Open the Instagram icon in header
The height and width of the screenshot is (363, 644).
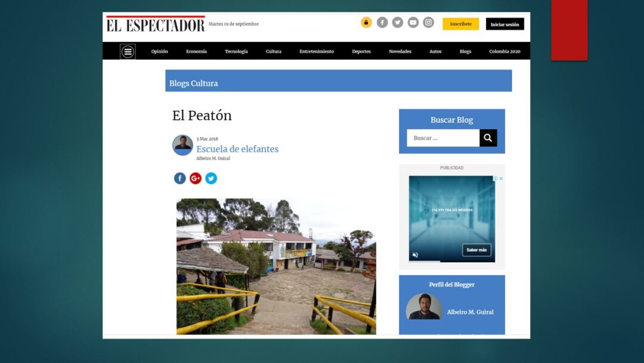click(x=428, y=22)
